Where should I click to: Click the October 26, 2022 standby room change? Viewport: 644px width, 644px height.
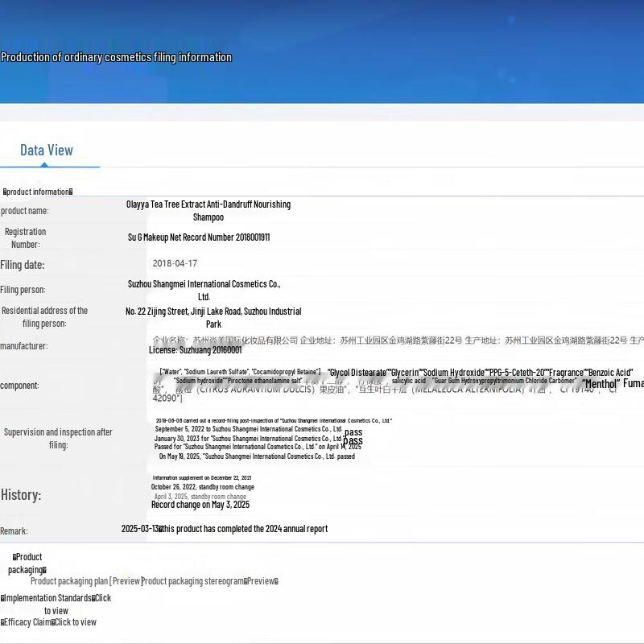tap(202, 487)
